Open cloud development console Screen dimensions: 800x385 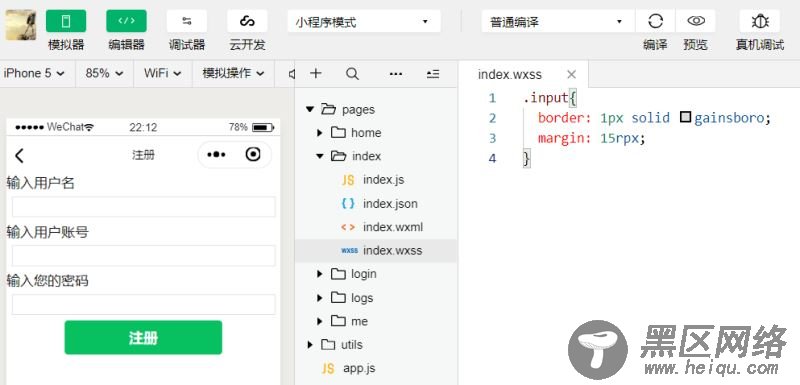coord(247,21)
